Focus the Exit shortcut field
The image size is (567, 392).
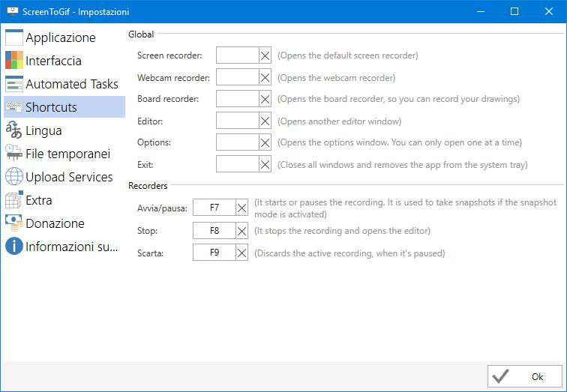pos(238,164)
